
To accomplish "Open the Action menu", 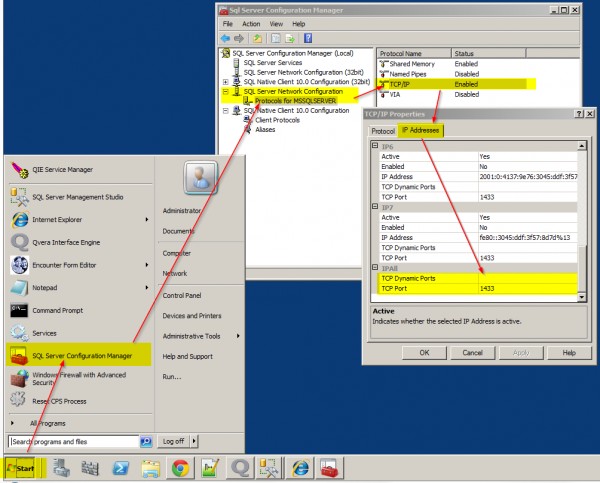I will coord(251,22).
